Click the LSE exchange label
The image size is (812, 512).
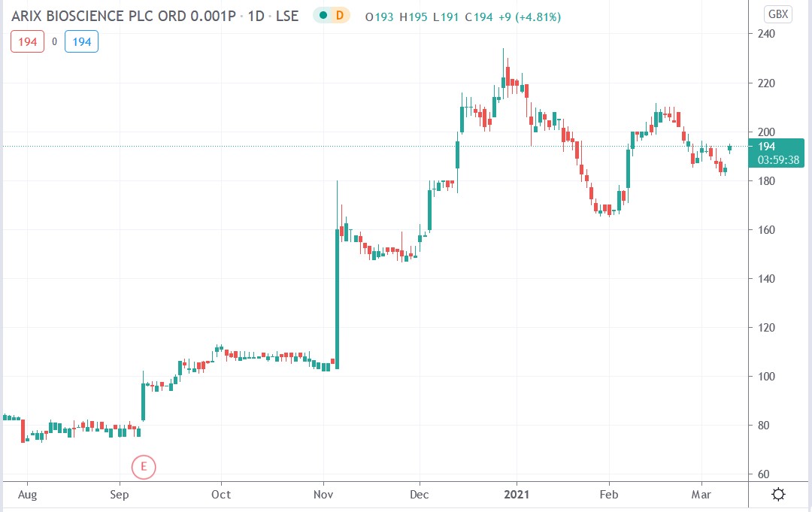click(x=286, y=14)
